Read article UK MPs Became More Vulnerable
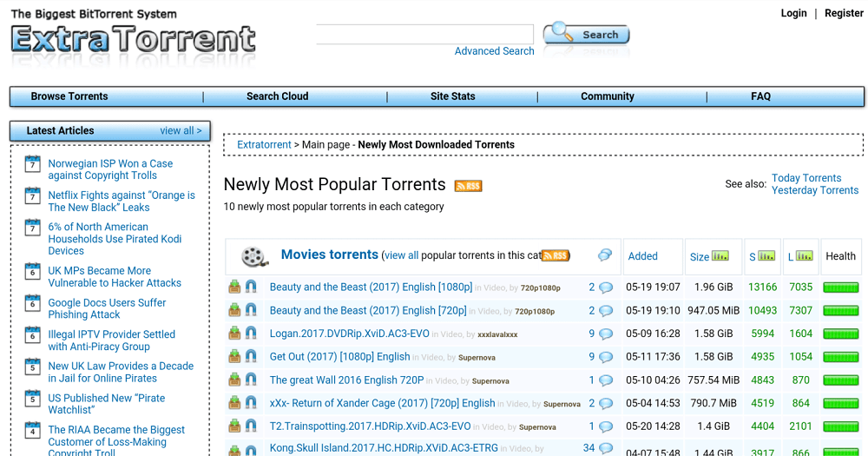Image resolution: width=868 pixels, height=456 pixels. 115,276
